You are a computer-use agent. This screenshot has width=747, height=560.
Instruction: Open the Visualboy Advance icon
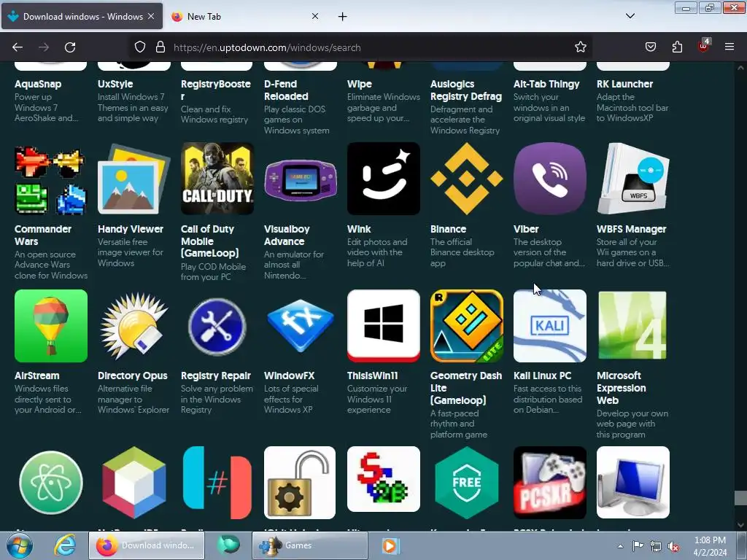click(x=300, y=179)
